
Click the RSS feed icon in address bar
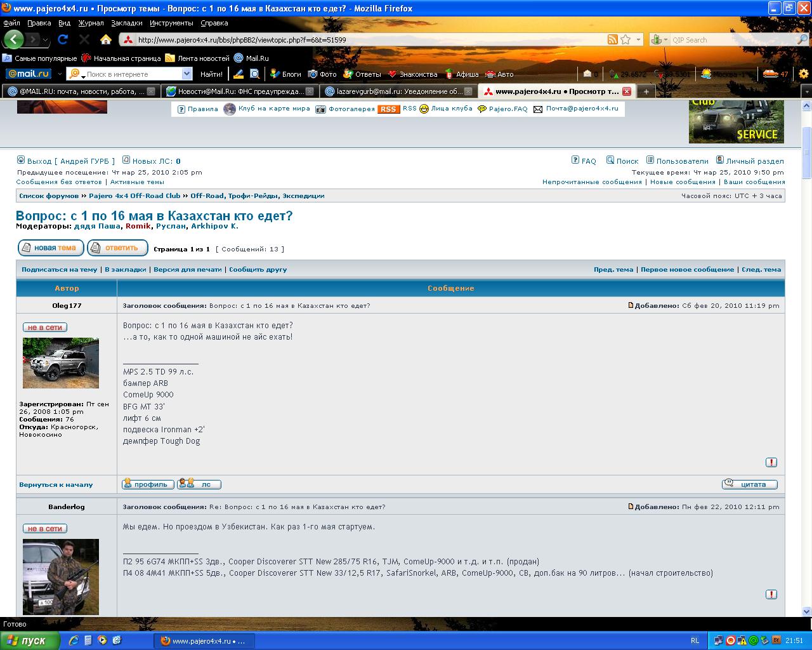coord(612,39)
